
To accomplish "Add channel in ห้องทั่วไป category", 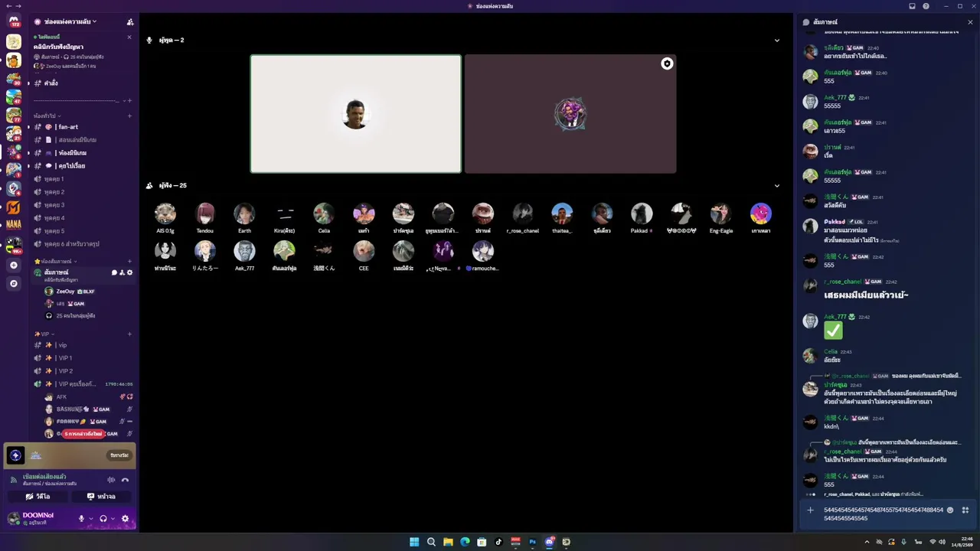I will tap(129, 116).
